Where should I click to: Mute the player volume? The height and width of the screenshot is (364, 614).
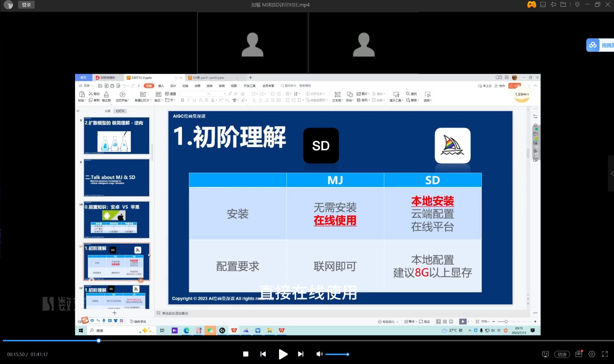319,354
